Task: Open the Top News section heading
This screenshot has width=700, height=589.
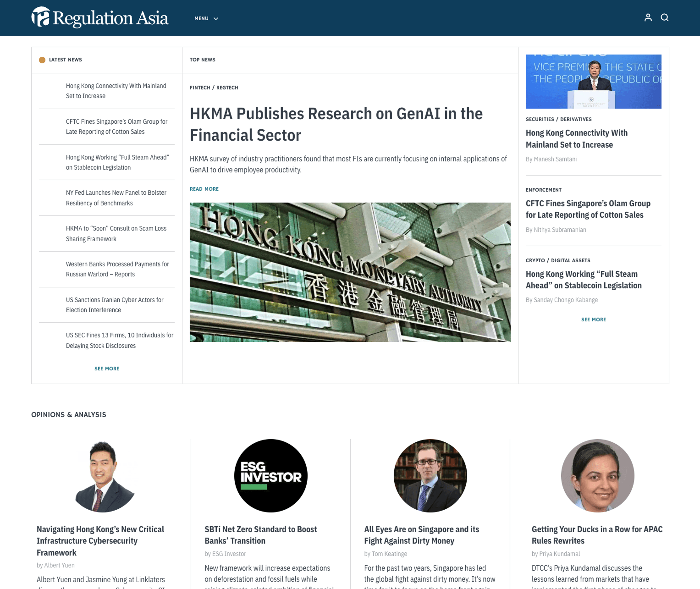Action: pos(203,60)
